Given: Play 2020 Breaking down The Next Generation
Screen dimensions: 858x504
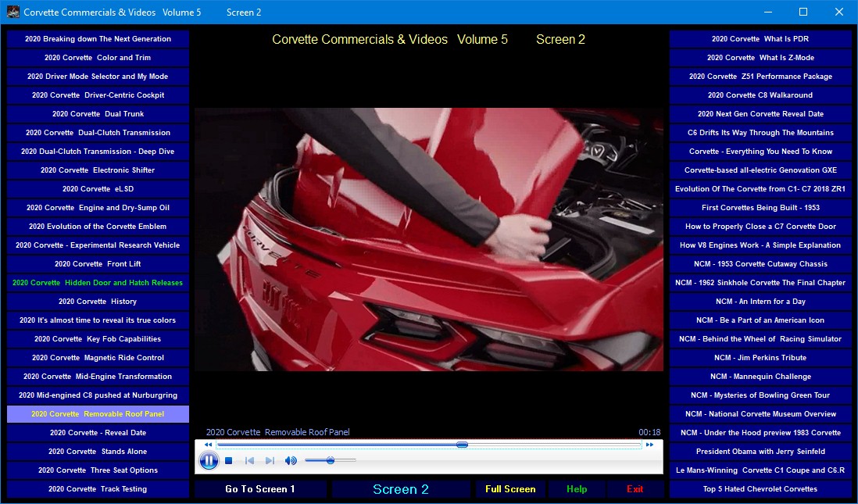Looking at the screenshot, I should [x=98, y=39].
